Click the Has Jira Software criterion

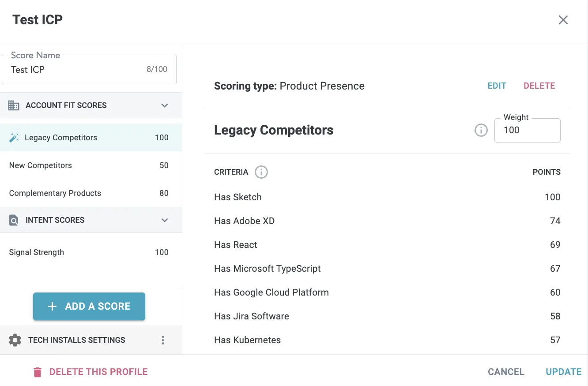(x=387, y=316)
